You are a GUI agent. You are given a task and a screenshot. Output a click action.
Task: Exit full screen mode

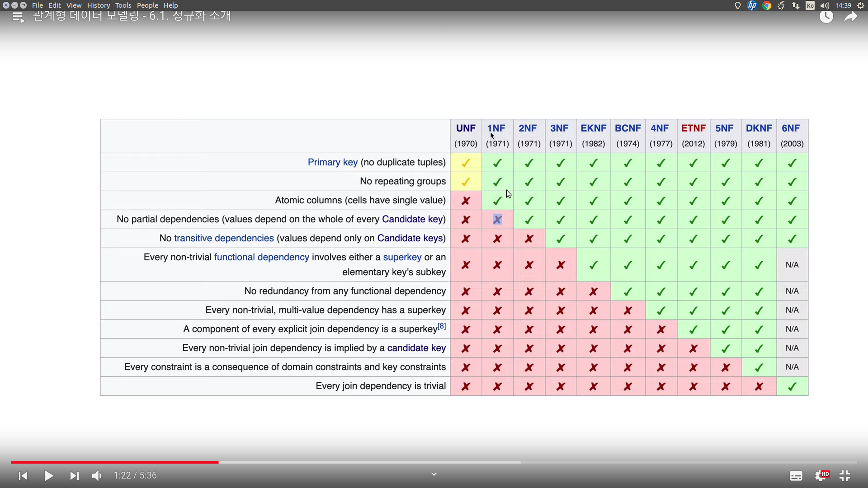point(845,476)
